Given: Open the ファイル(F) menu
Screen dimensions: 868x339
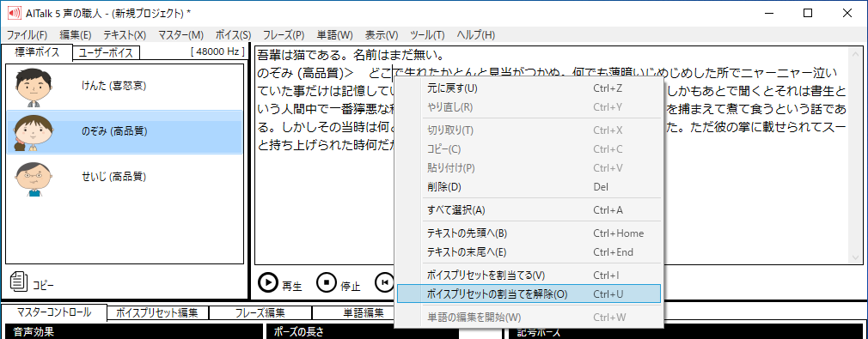Looking at the screenshot, I should 27,35.
